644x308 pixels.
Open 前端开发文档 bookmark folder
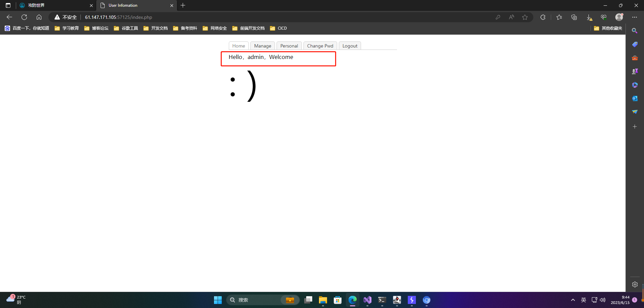[248, 28]
